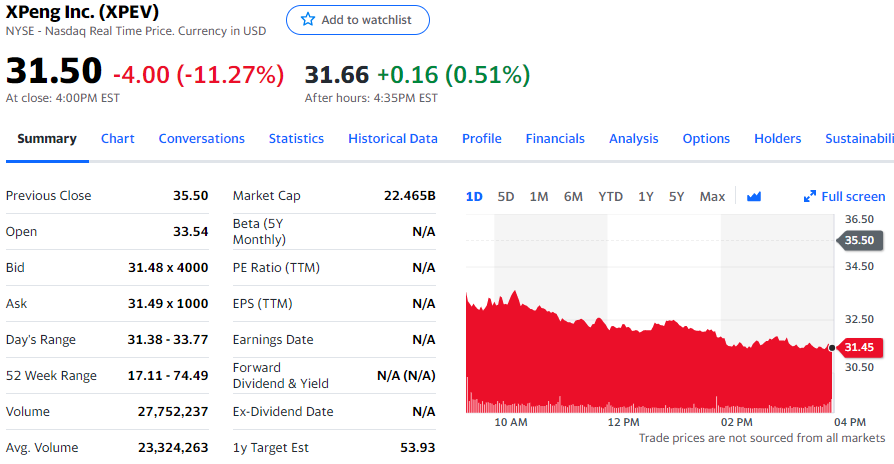Switch chart to area chart type icon
The image size is (894, 464).
pyautogui.click(x=754, y=197)
